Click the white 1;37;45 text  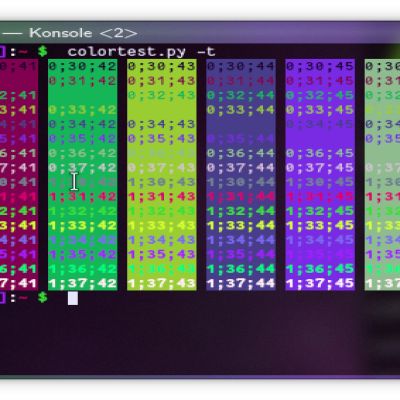coord(320,284)
